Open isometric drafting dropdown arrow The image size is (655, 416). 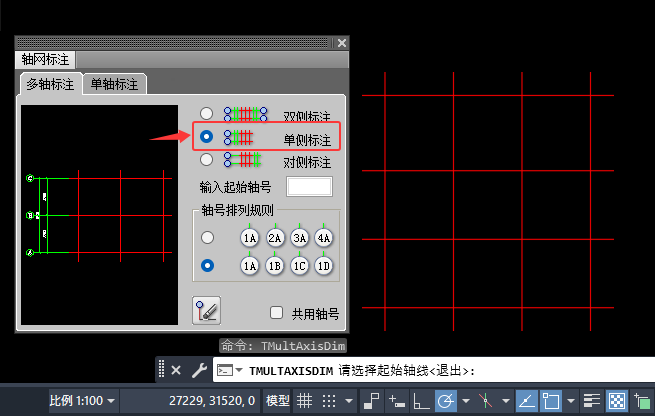pyautogui.click(x=506, y=401)
